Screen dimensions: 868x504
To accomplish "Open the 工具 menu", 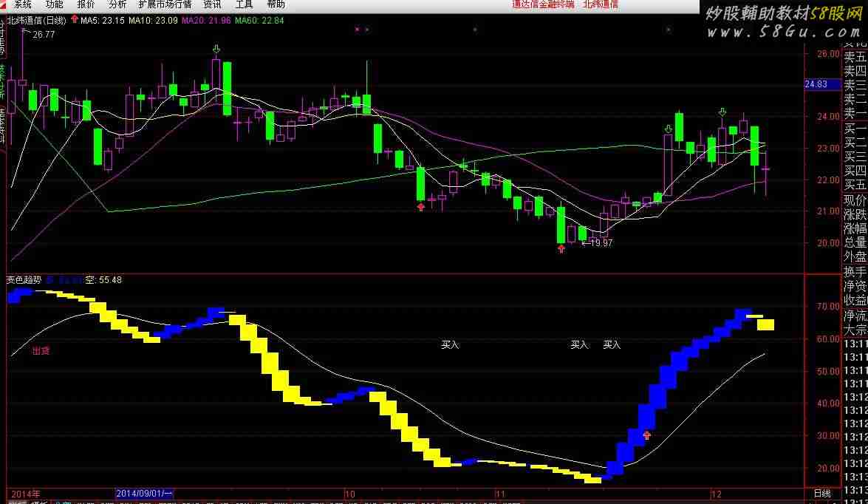I will click(244, 4).
